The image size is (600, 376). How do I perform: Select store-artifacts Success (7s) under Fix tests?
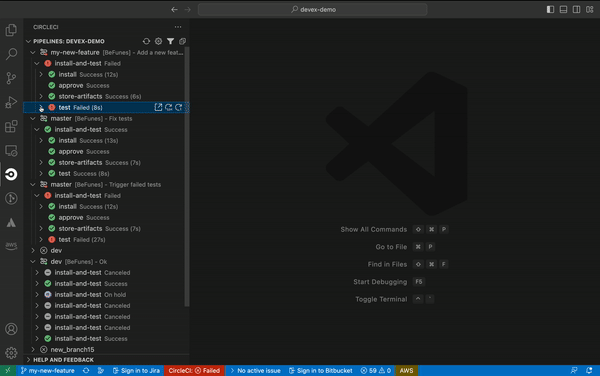(104, 163)
